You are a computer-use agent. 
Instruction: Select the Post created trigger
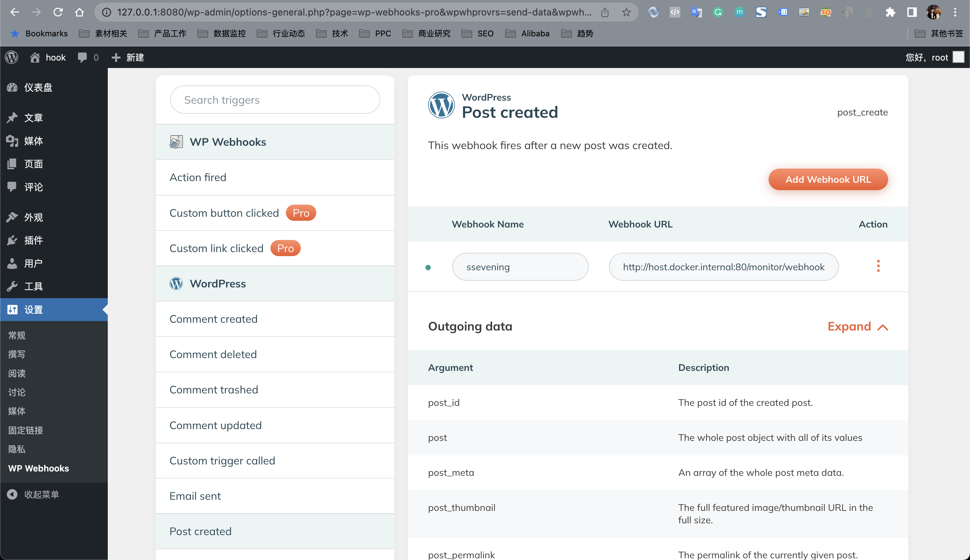200,531
